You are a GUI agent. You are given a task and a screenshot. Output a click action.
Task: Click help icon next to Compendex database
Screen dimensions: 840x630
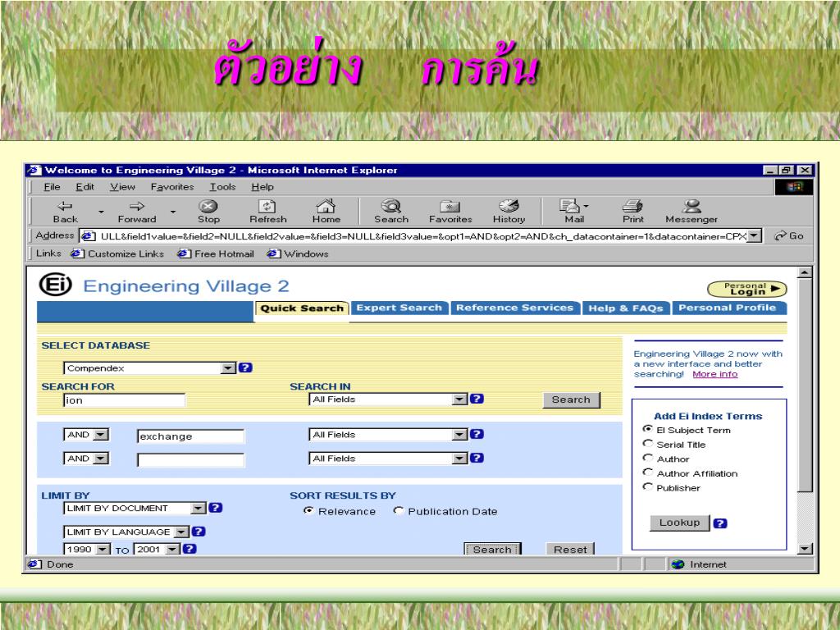tap(245, 367)
